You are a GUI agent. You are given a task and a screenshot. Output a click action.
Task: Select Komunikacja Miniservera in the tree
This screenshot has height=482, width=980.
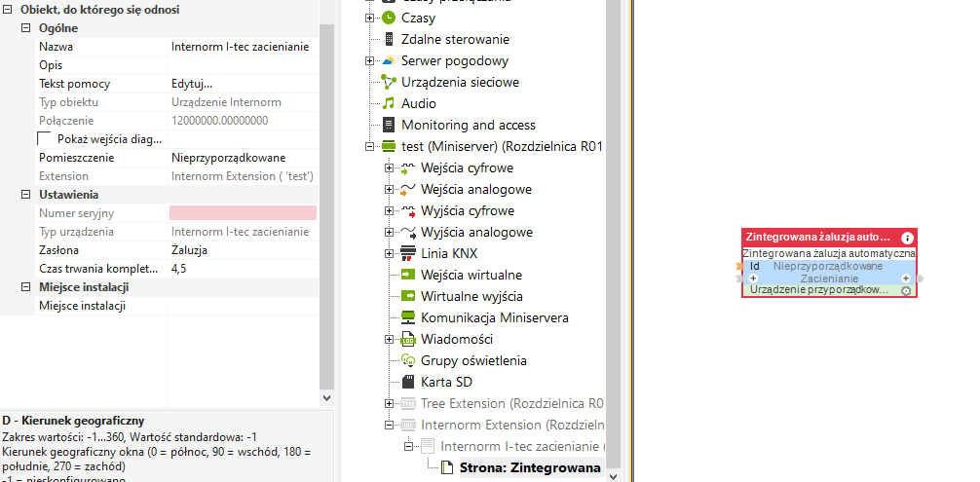[x=494, y=317]
